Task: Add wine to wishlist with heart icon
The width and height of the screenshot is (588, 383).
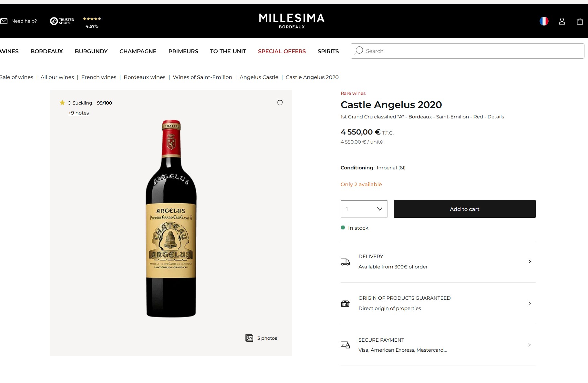Action: click(280, 103)
